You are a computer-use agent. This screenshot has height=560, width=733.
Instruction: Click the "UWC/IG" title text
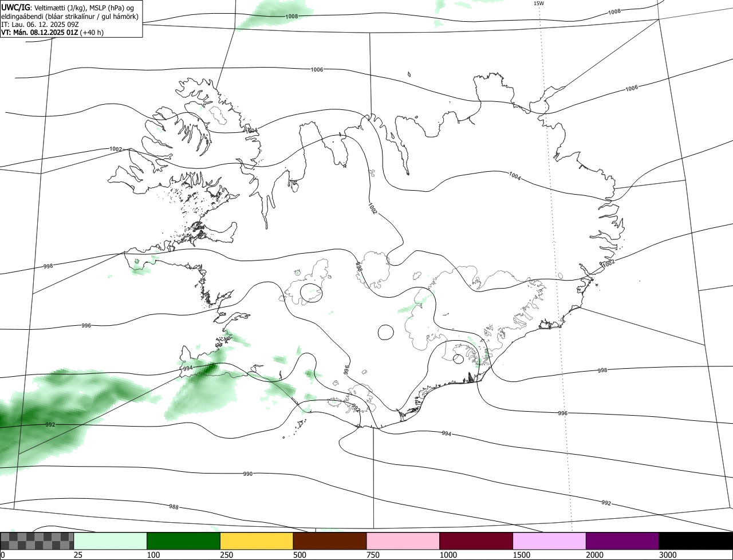[16, 7]
